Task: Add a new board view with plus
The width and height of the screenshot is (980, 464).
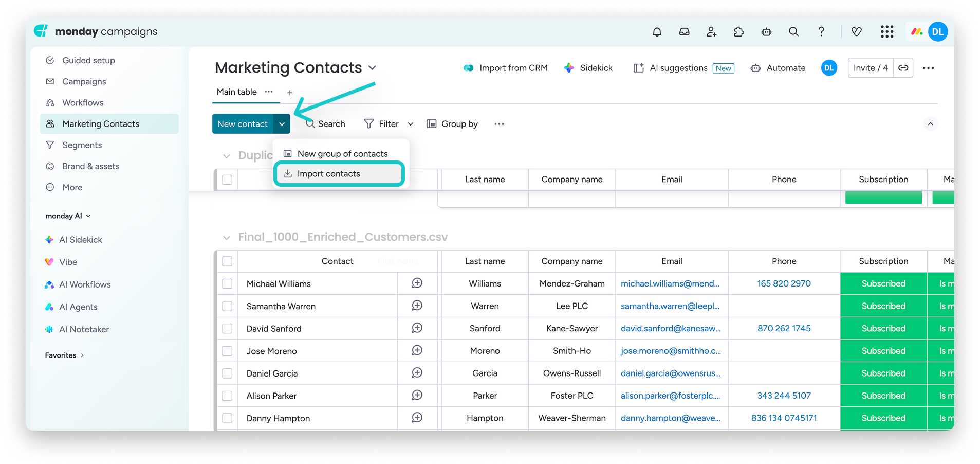Action: pos(290,93)
